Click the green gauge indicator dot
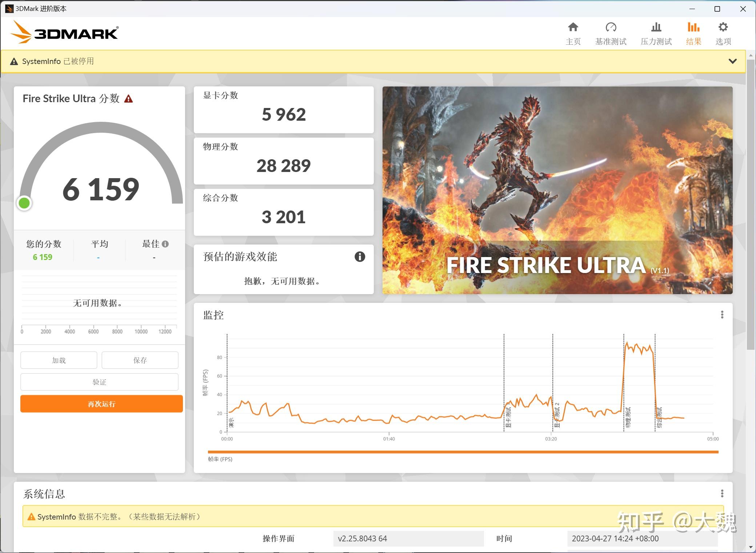 [x=24, y=203]
